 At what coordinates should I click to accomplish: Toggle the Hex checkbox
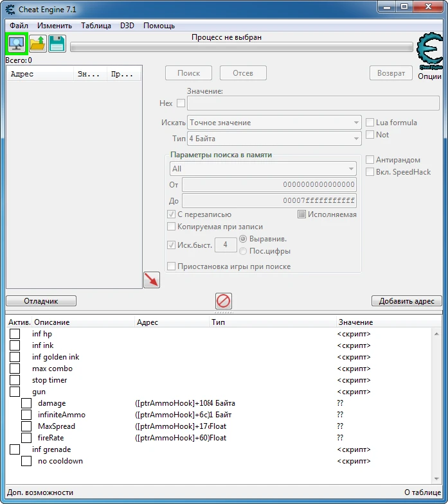point(181,103)
